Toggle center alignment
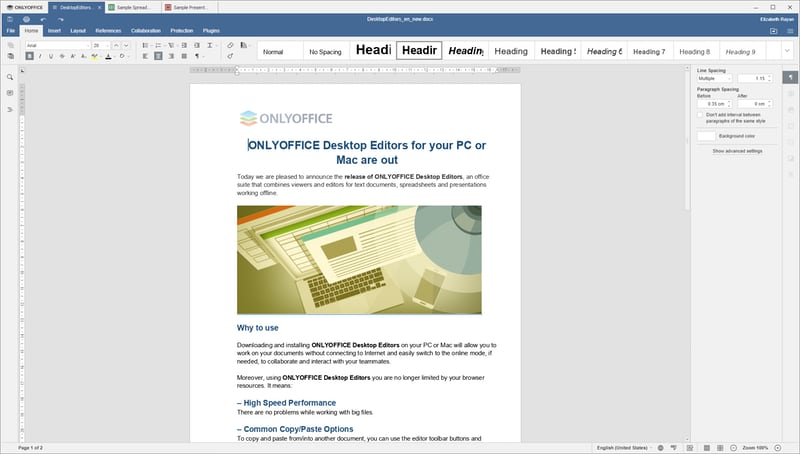The image size is (800, 454). coord(158,56)
